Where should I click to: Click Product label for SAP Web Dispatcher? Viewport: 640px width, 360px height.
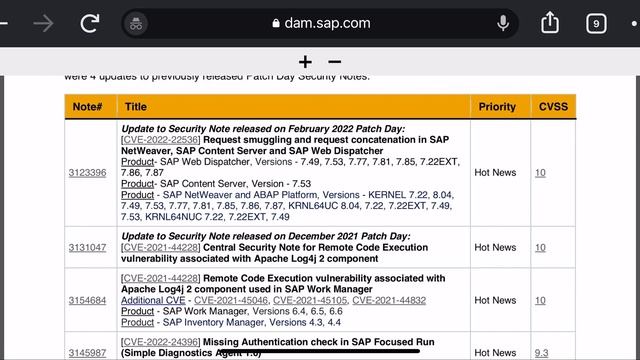pos(138,162)
